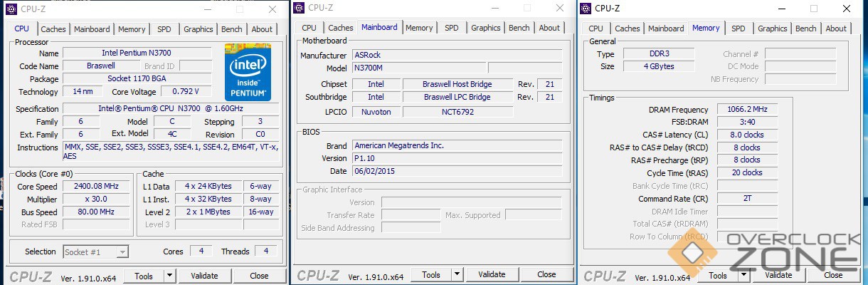The height and width of the screenshot is (285, 868).
Task: Click the Braswell code name value
Action: click(x=98, y=66)
